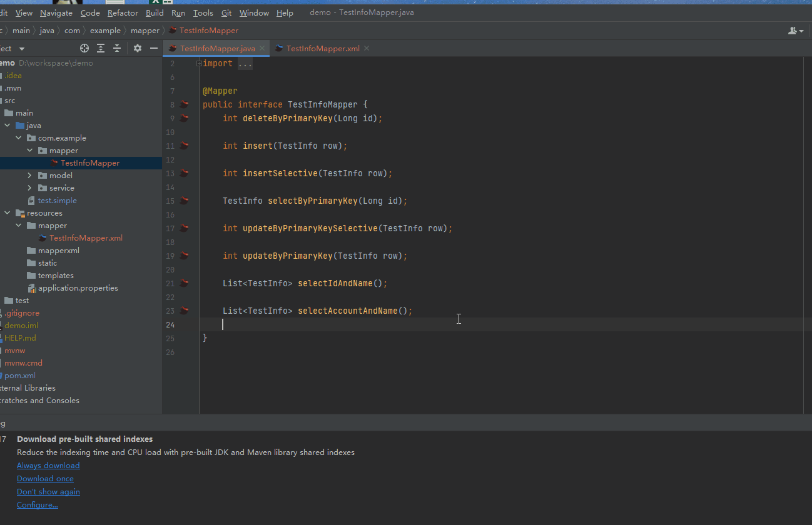Open the Project panel options gear
812x525 pixels.
(137, 48)
